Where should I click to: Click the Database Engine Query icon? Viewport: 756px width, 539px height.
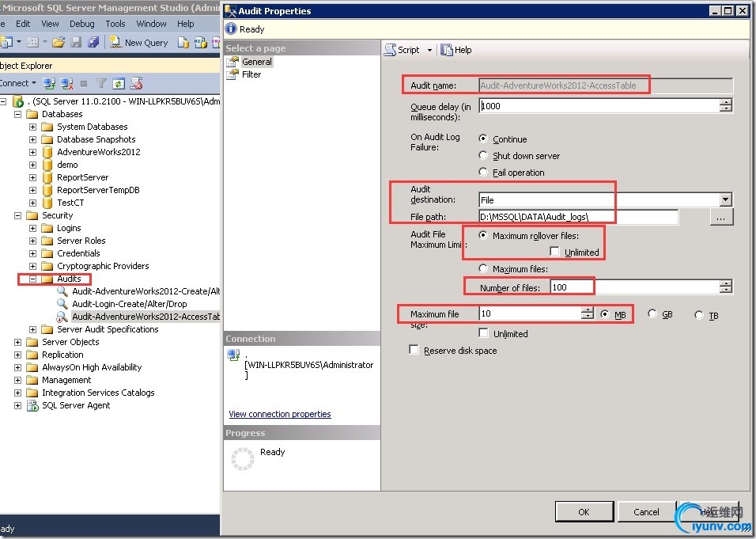[183, 43]
